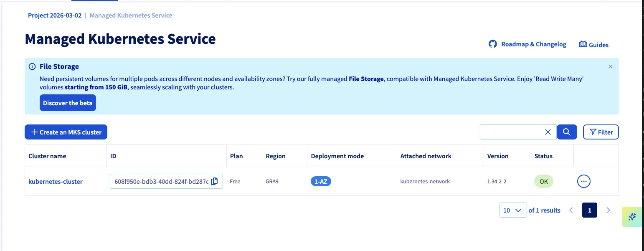Open the actions menu for kubernetes-cluster
This screenshot has height=251, width=644.
click(x=583, y=181)
